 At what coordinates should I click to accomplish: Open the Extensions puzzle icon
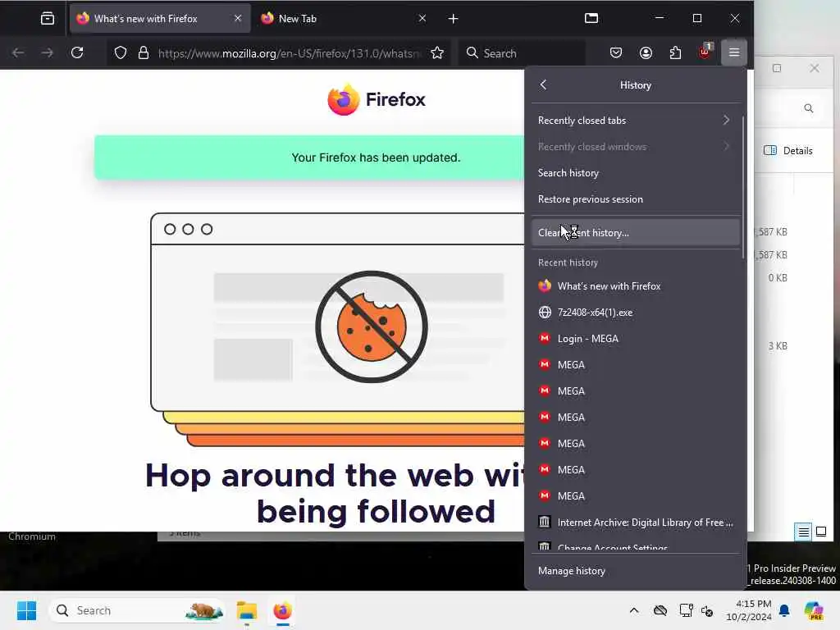(675, 52)
